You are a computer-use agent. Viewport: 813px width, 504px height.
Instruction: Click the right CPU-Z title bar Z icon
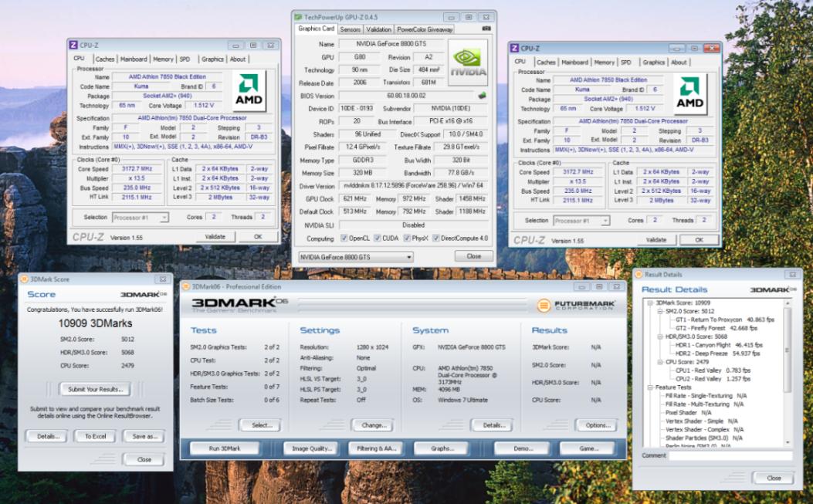coord(515,48)
